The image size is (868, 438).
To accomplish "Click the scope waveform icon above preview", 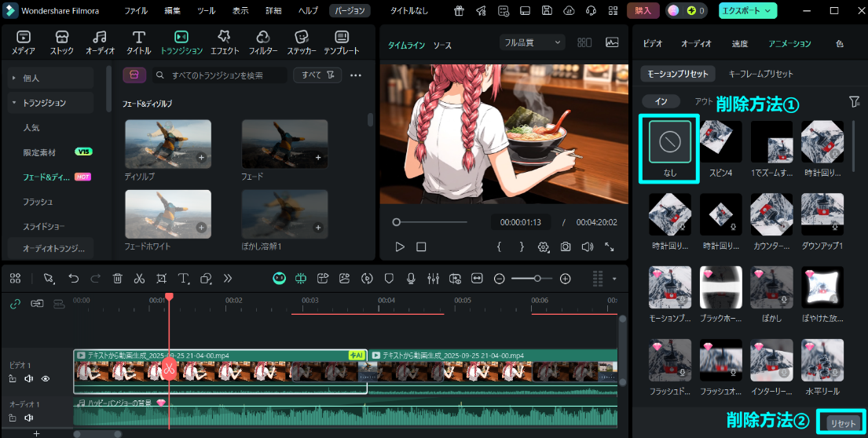I will (612, 42).
